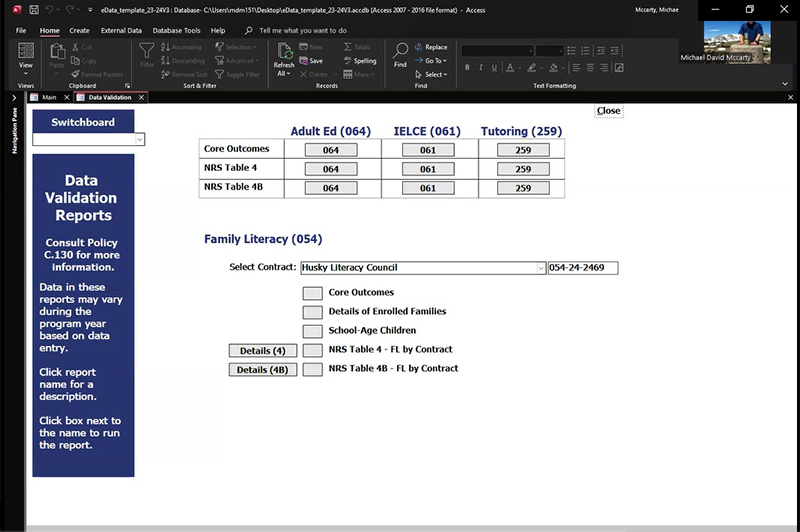Click the 054-24-2469 contract number field
This screenshot has width=800, height=532.
pyautogui.click(x=583, y=268)
